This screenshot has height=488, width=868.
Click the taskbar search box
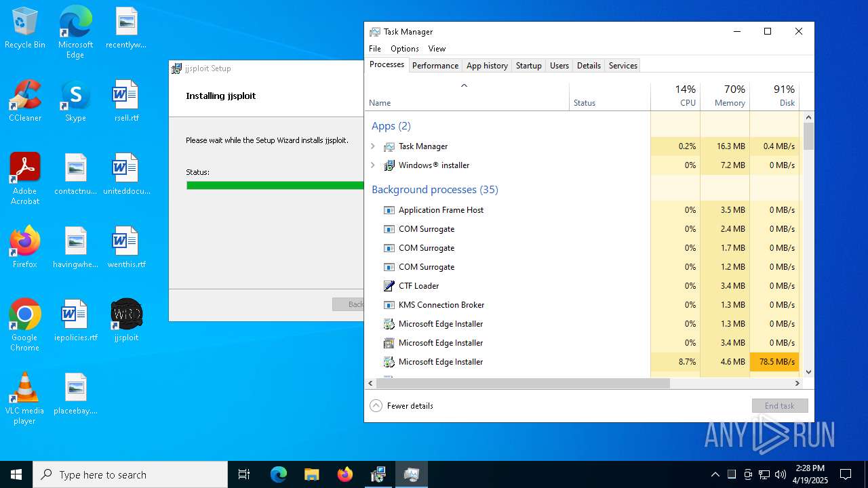point(130,474)
